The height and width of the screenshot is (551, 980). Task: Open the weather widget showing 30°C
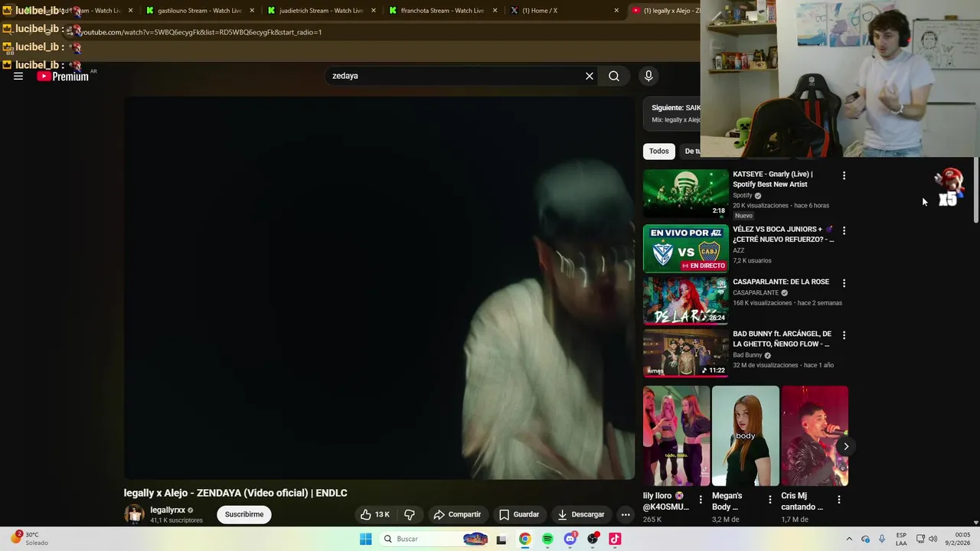(x=29, y=539)
